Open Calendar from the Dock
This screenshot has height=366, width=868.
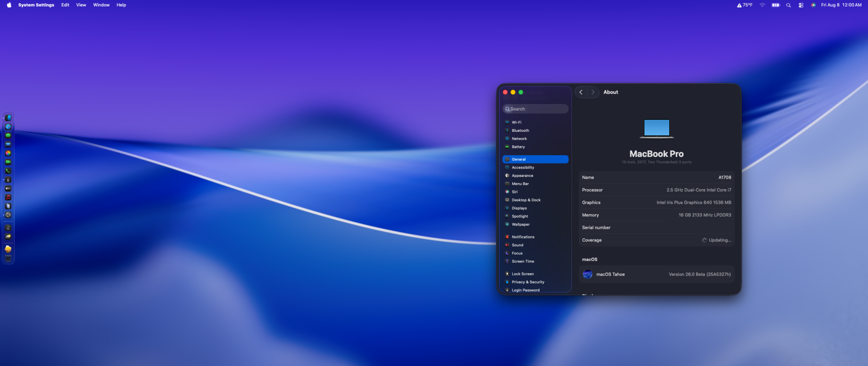coord(8,180)
